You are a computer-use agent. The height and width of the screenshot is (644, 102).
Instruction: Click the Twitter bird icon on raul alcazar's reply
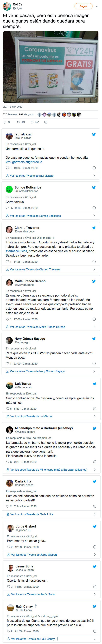point(94,135)
